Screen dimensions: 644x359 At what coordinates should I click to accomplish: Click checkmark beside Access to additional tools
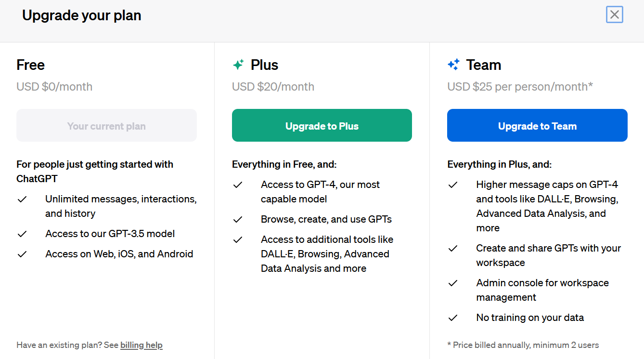click(237, 239)
